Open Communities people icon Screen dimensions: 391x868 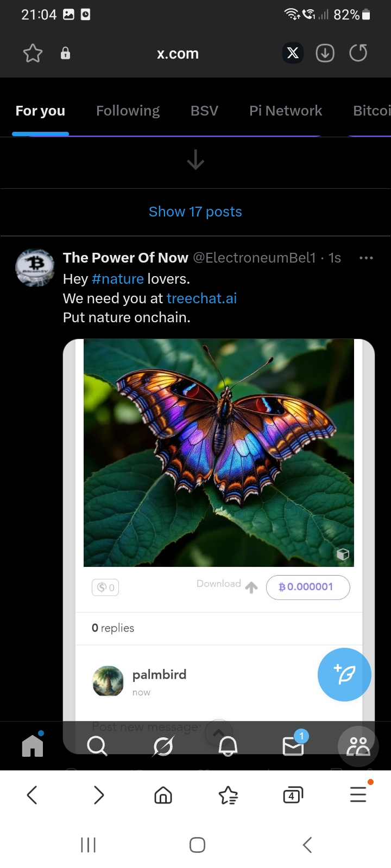click(358, 746)
